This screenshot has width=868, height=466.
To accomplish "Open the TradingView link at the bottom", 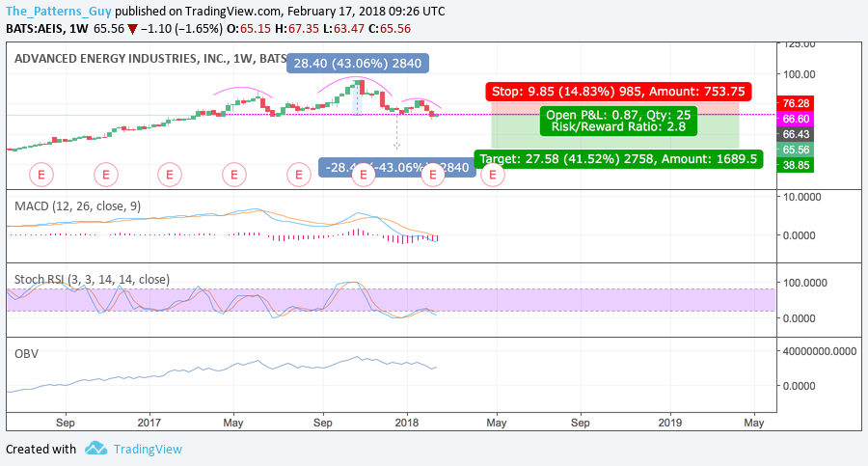I will coord(148,450).
